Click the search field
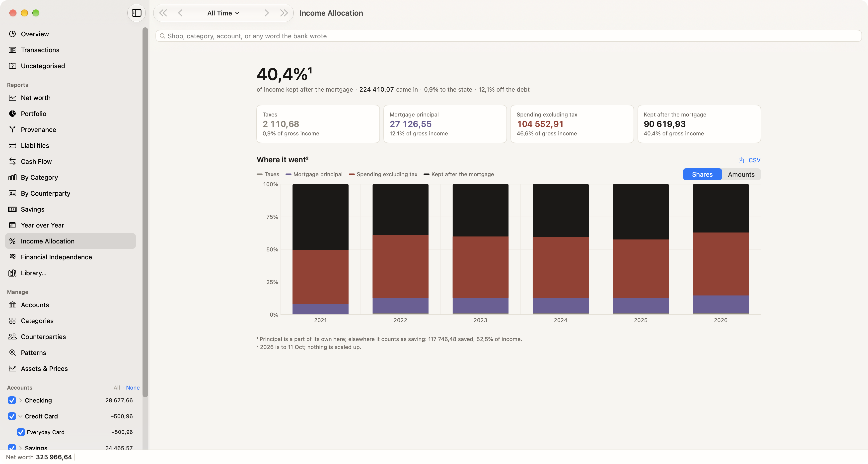 (508, 36)
